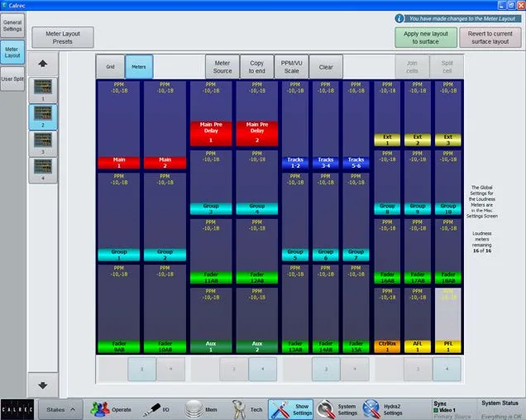Select the Main Pre Delay 1 meter
Screen dimensions: 526x420
pos(211,113)
